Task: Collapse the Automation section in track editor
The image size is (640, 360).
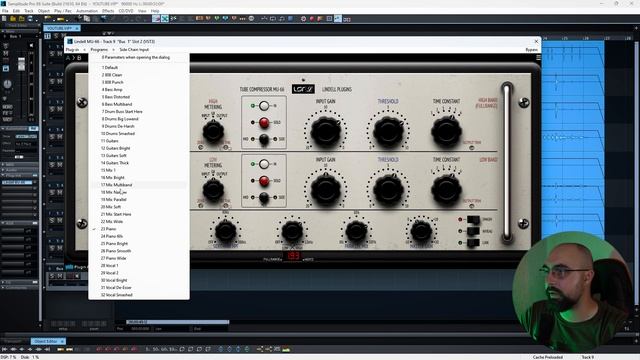Action: pyautogui.click(x=3, y=128)
